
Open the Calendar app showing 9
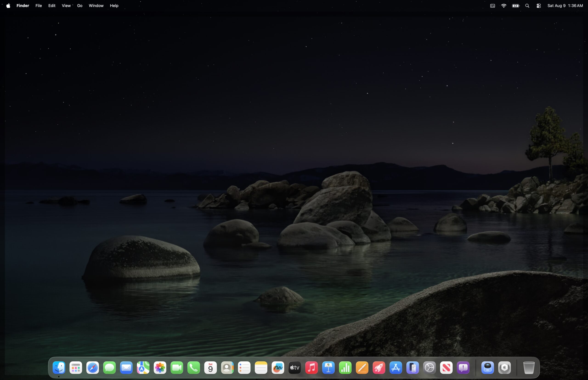coord(210,368)
